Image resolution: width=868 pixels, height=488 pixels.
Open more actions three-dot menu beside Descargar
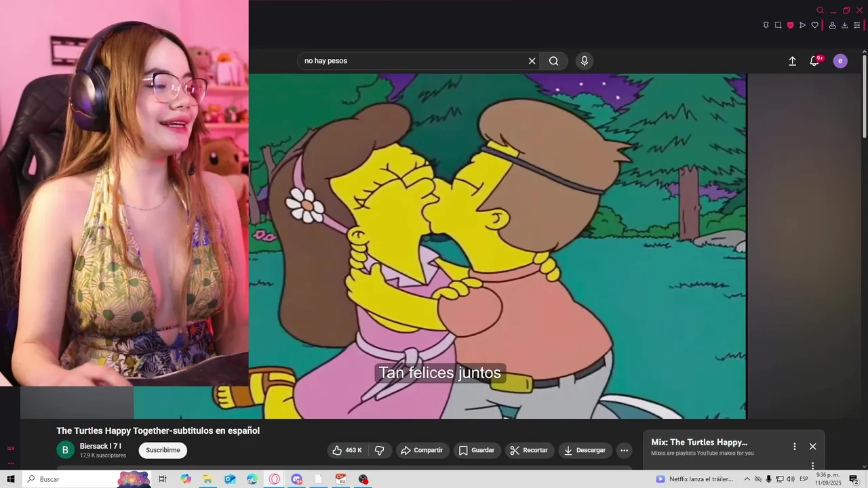tap(624, 450)
